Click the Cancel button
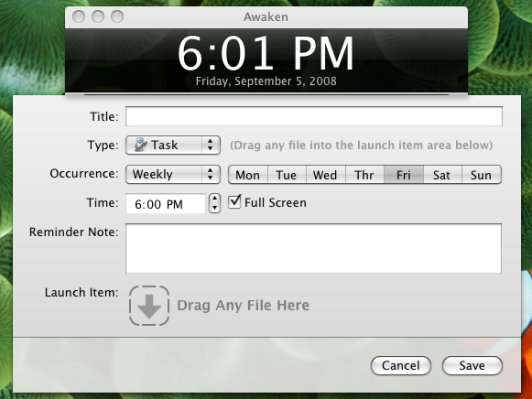 point(401,365)
